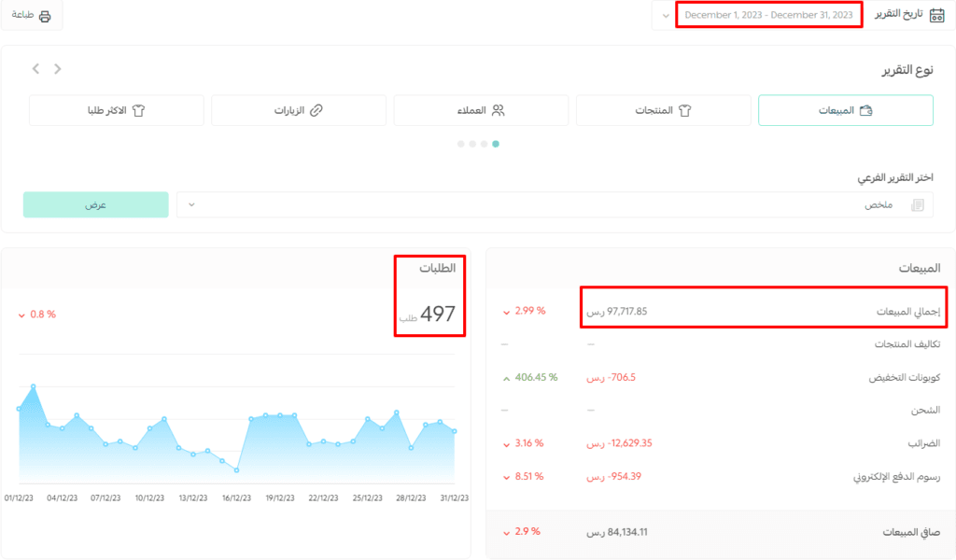Screen dimensions: 956x560
Task: Click the 16/12/23 chart axis label
Action: tap(236, 497)
